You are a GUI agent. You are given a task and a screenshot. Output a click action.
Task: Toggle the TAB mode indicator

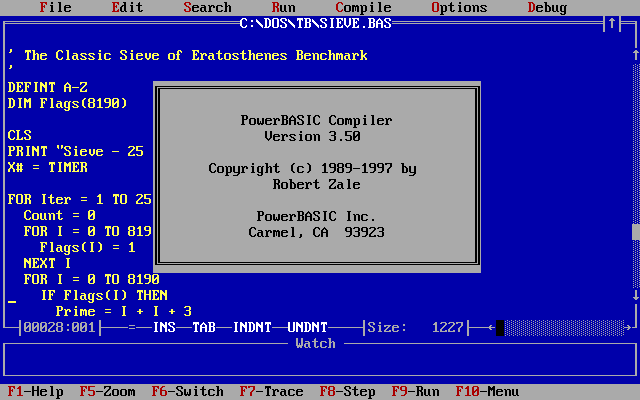204,327
